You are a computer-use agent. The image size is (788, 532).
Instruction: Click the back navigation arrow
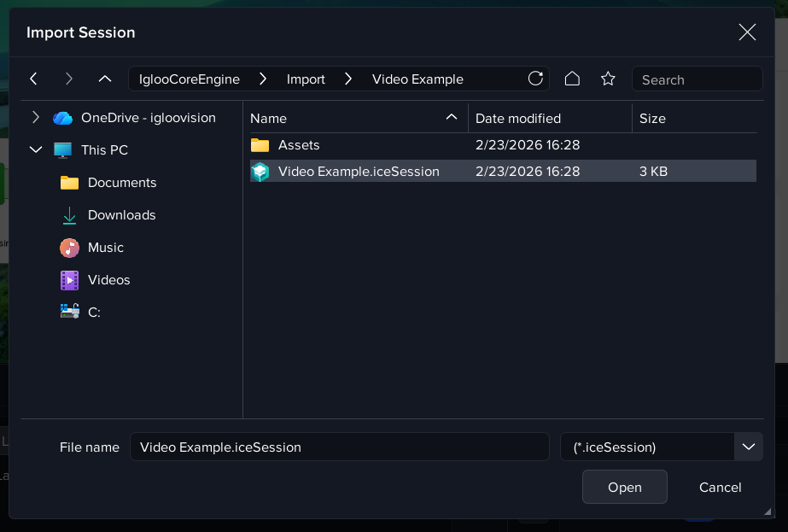coord(34,79)
